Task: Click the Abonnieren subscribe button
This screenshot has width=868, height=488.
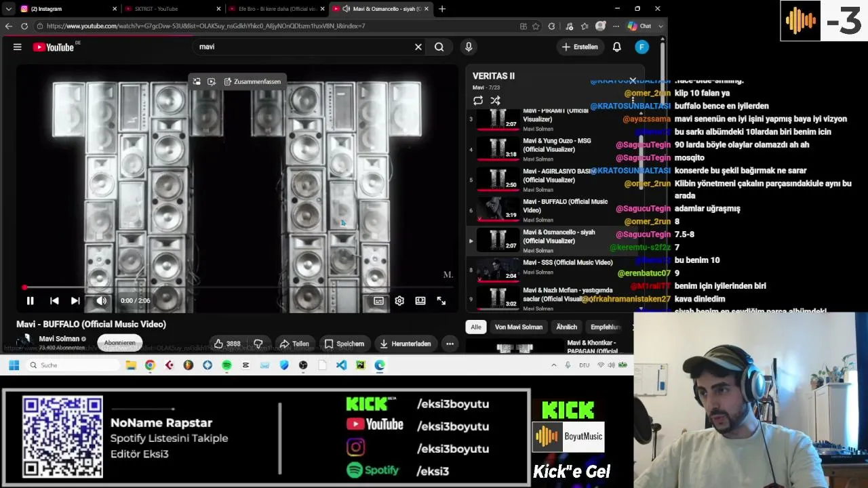Action: click(120, 343)
